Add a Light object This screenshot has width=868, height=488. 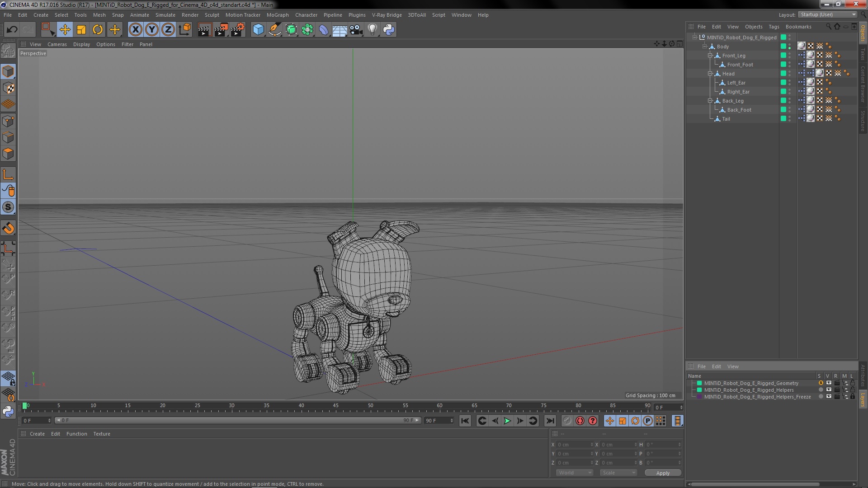click(x=373, y=30)
